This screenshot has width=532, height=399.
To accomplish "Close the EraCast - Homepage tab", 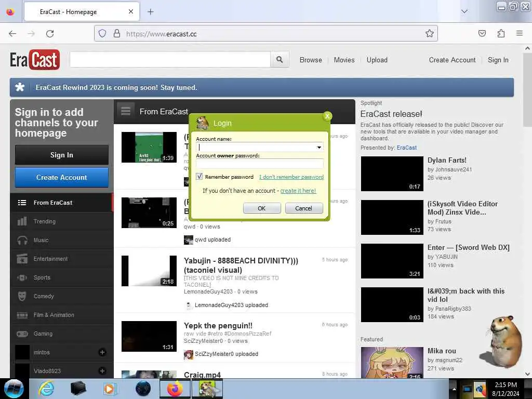I will 131,11.
